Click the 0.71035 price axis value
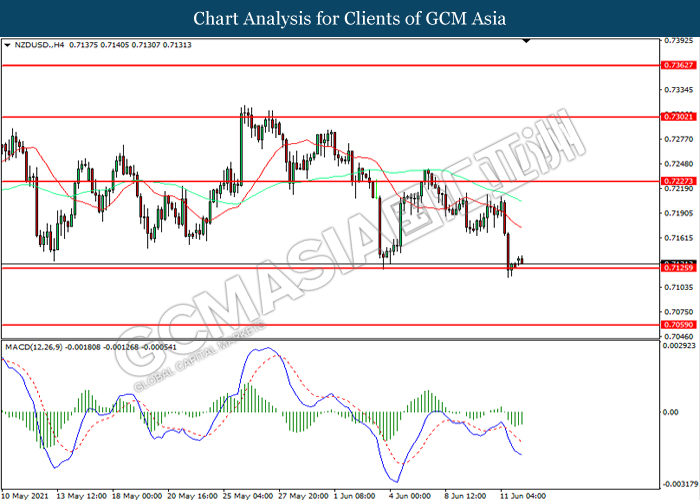Screen dimensions: 700x500 [x=679, y=287]
